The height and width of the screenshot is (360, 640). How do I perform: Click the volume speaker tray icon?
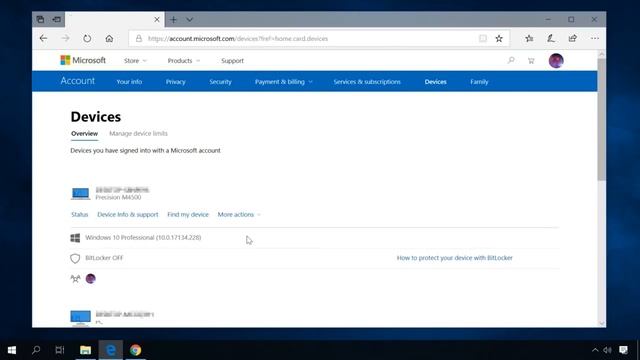point(608,350)
